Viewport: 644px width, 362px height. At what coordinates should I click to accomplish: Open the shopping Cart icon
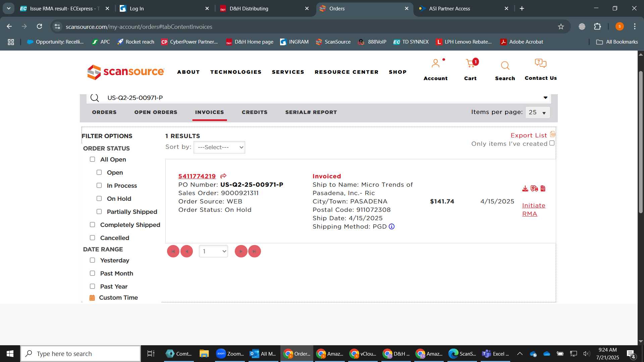(x=471, y=63)
